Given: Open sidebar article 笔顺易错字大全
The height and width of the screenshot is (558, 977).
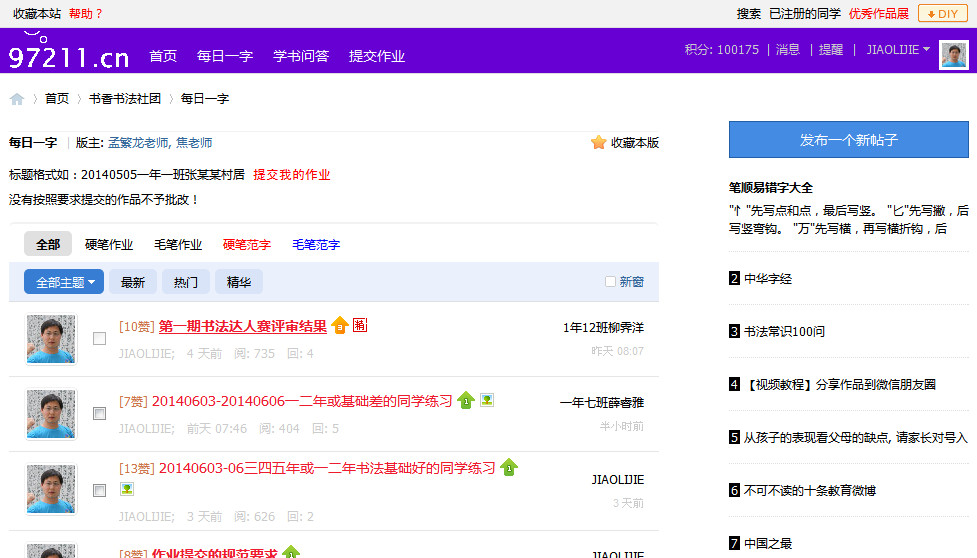Looking at the screenshot, I should point(771,187).
